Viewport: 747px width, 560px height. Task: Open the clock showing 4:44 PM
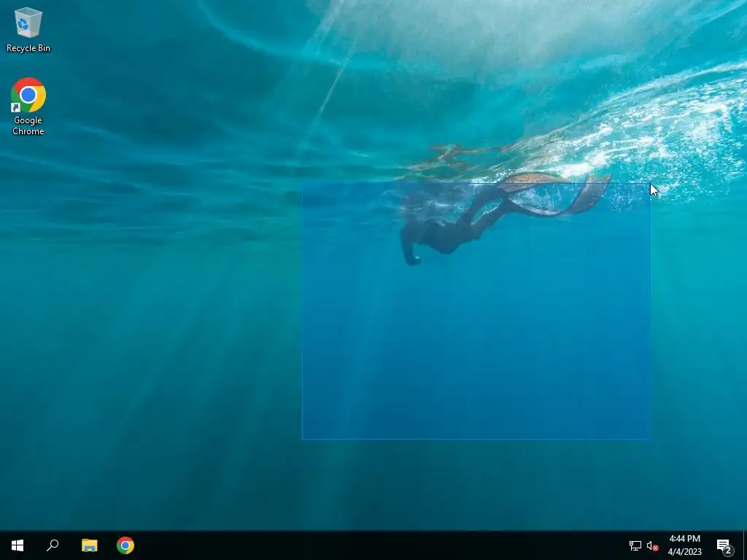684,545
